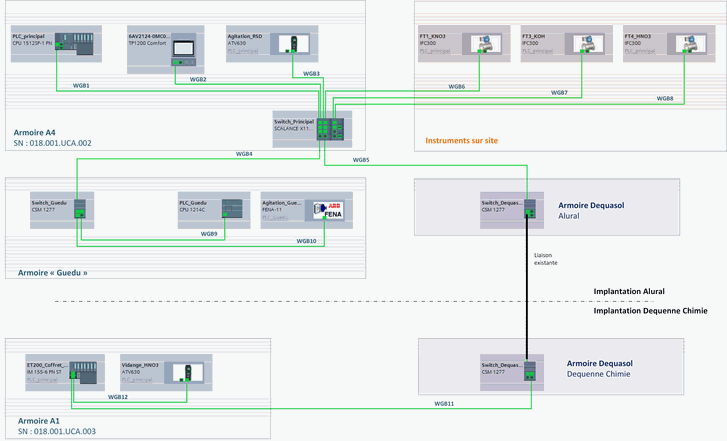The height and width of the screenshot is (441, 727).
Task: Click the Armoire A1 title
Action: click(38, 421)
